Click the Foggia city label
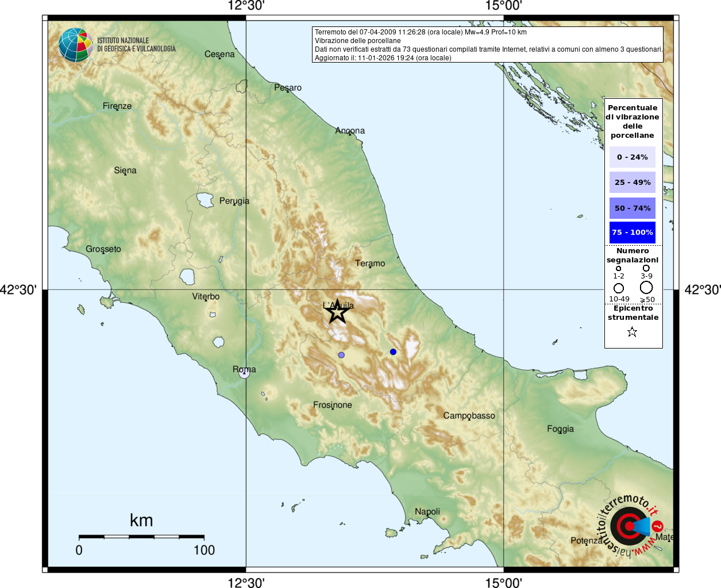This screenshot has width=721, height=588. (560, 429)
